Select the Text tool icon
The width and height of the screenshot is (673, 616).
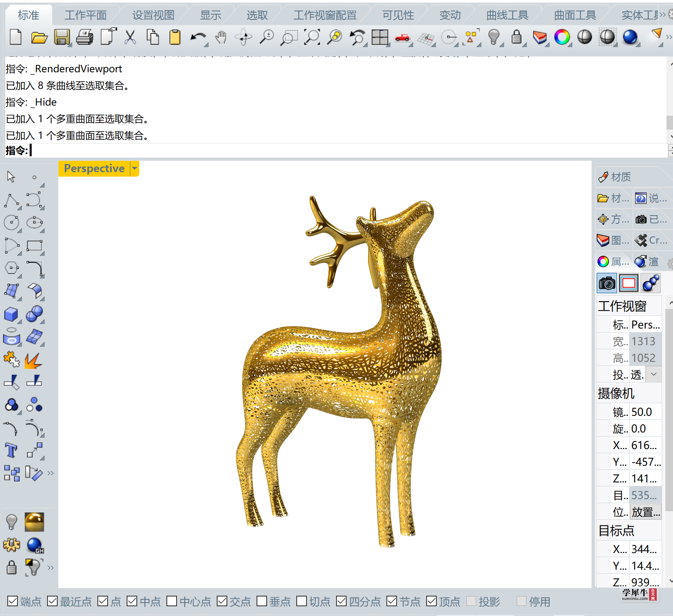coord(11,451)
